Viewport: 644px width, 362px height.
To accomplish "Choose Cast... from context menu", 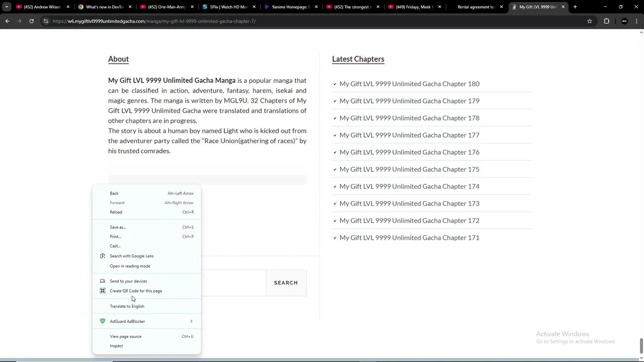I will tap(146, 246).
